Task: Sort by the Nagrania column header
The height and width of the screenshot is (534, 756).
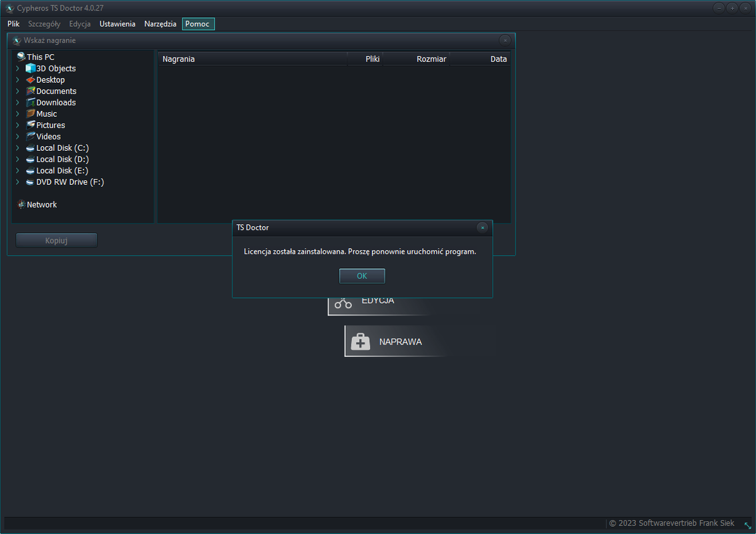Action: (252, 59)
